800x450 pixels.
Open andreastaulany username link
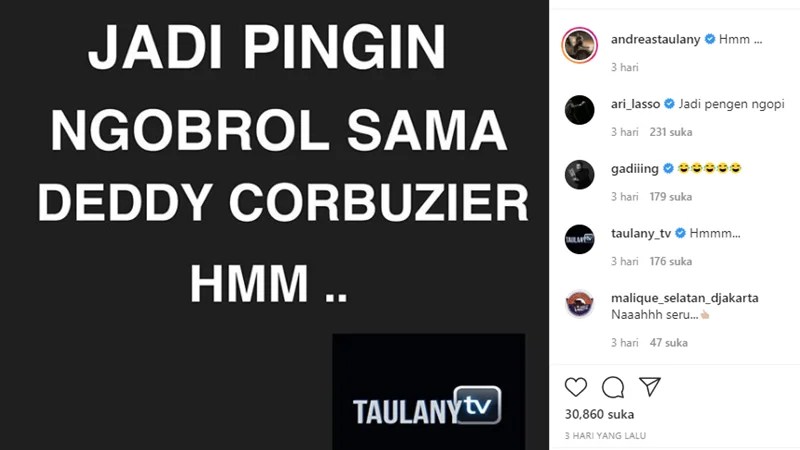(x=656, y=39)
